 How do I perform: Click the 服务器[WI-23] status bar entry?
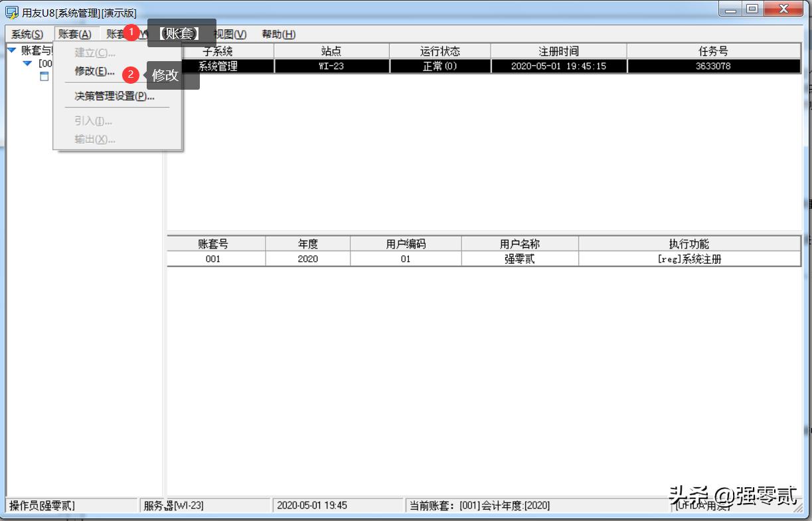tap(206, 506)
